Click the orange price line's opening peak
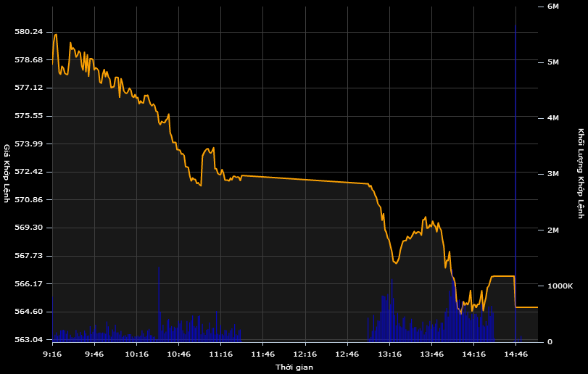 56,35
